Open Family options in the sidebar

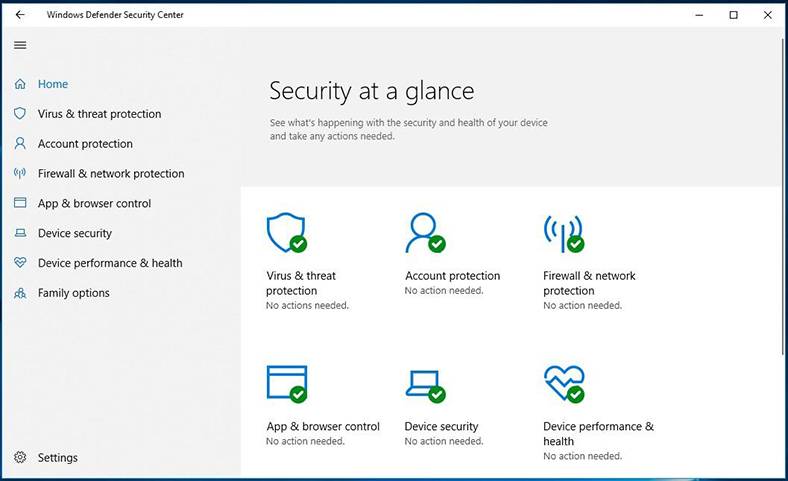73,293
